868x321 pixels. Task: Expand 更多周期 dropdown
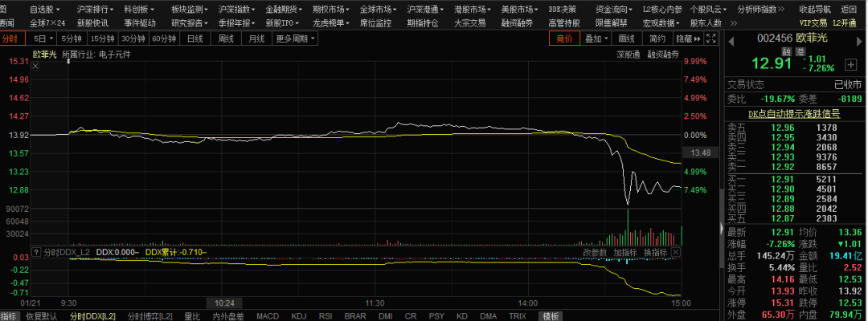point(296,39)
